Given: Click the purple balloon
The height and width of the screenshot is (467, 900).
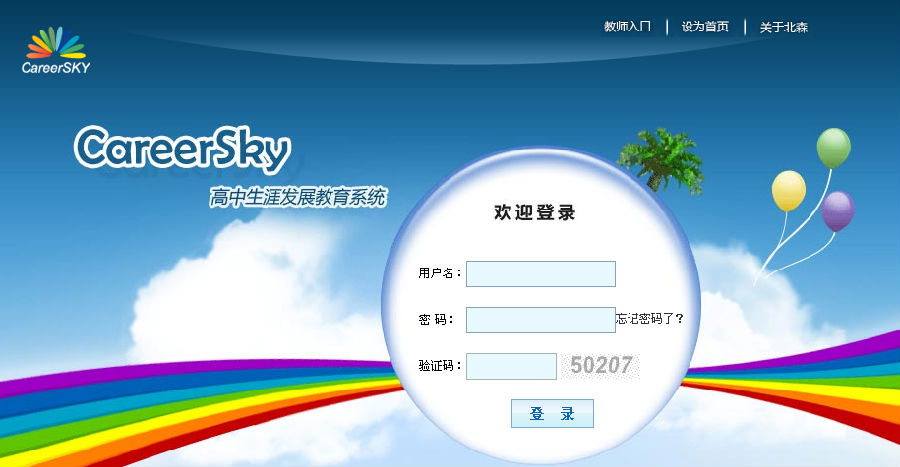Looking at the screenshot, I should pyautogui.click(x=837, y=211).
